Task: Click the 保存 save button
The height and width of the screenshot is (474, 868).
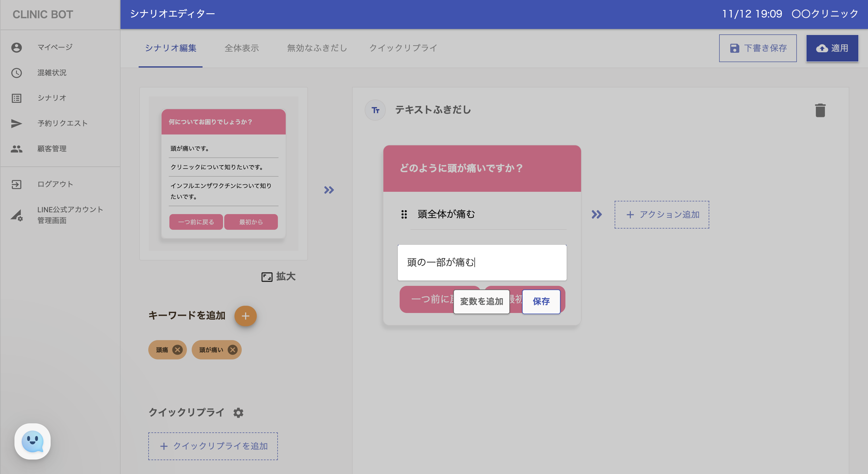Action: (x=541, y=302)
